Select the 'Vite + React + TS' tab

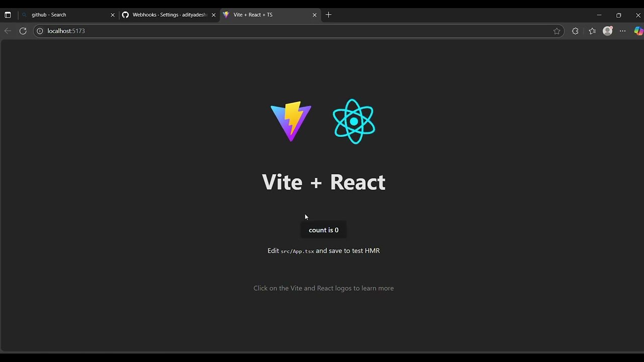[270, 15]
